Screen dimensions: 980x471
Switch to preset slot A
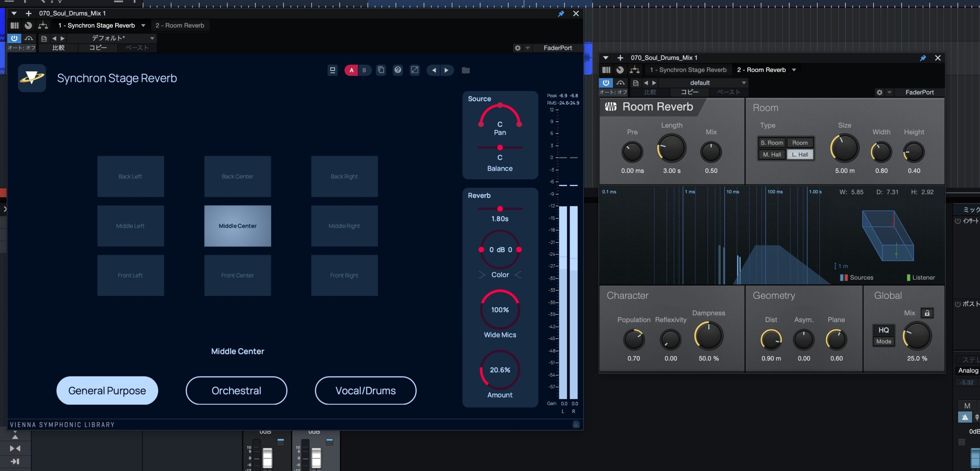351,70
